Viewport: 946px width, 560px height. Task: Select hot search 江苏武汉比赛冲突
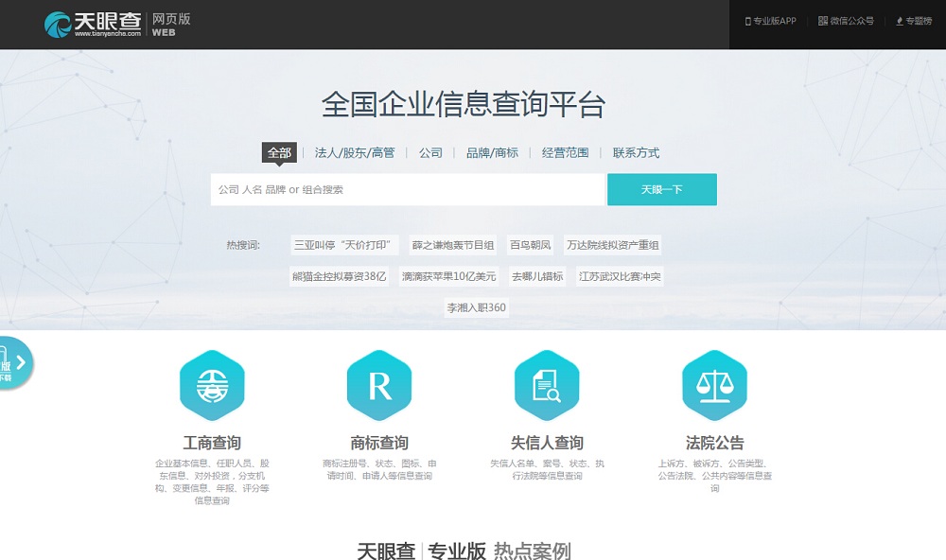tap(620, 276)
